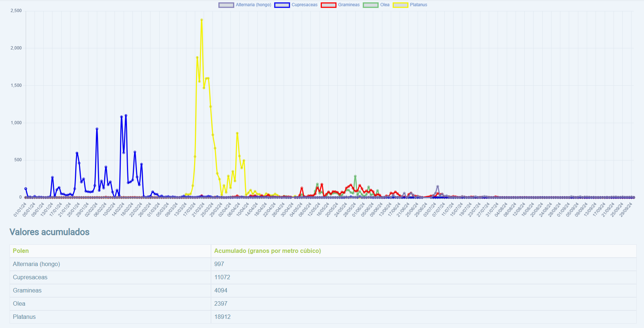Click the blue Cupresaceas legend swatch

pos(282,5)
